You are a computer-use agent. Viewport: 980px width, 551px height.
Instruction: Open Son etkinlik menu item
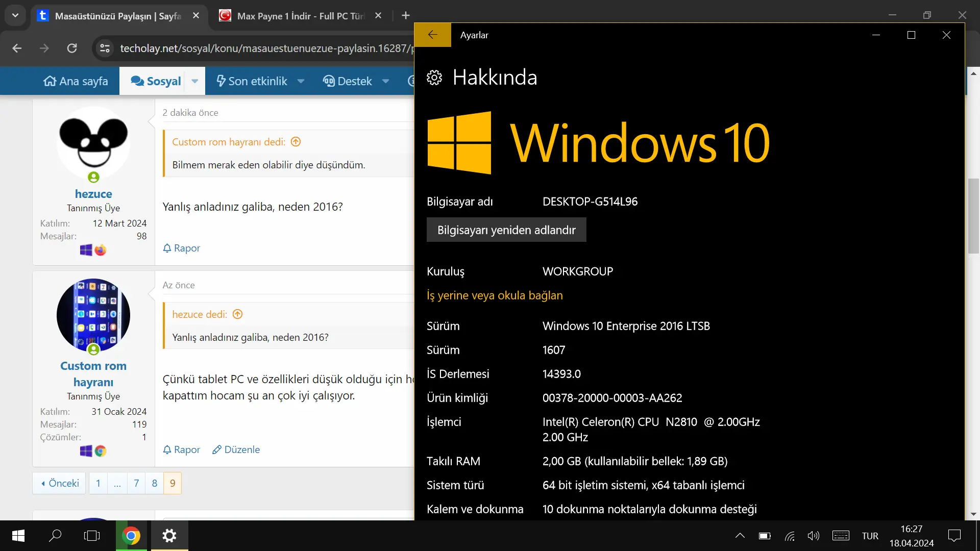click(252, 81)
